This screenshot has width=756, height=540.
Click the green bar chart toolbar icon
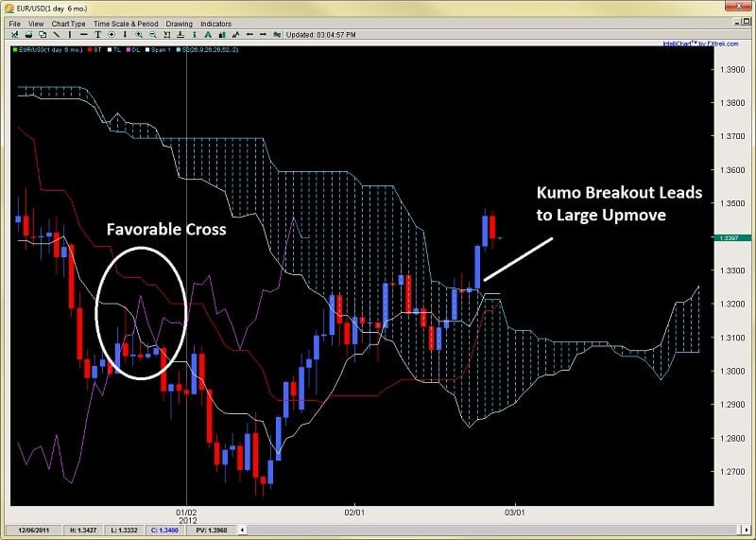pyautogui.click(x=222, y=35)
